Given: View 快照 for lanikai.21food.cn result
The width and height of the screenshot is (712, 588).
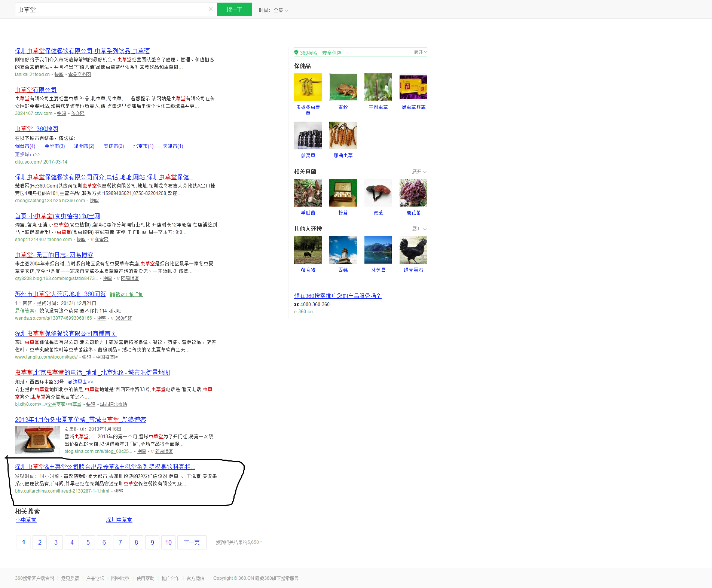Looking at the screenshot, I should [59, 74].
